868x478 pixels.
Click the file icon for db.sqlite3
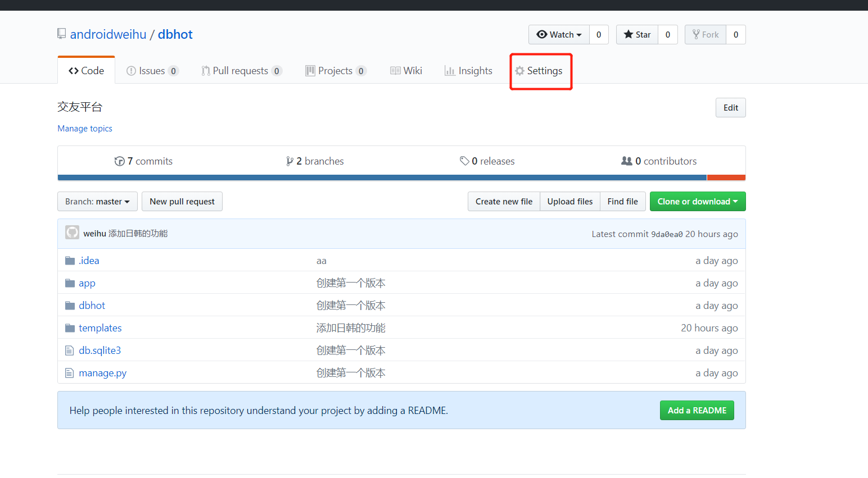(70, 350)
